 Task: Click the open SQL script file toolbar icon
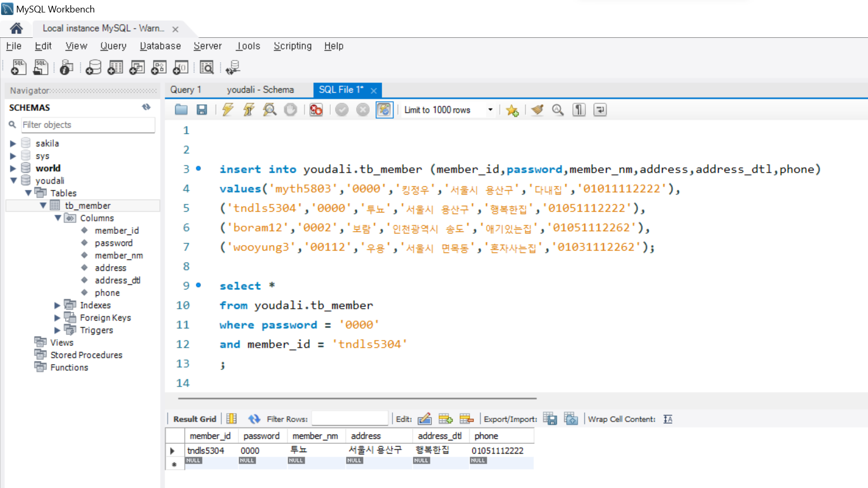pos(40,67)
